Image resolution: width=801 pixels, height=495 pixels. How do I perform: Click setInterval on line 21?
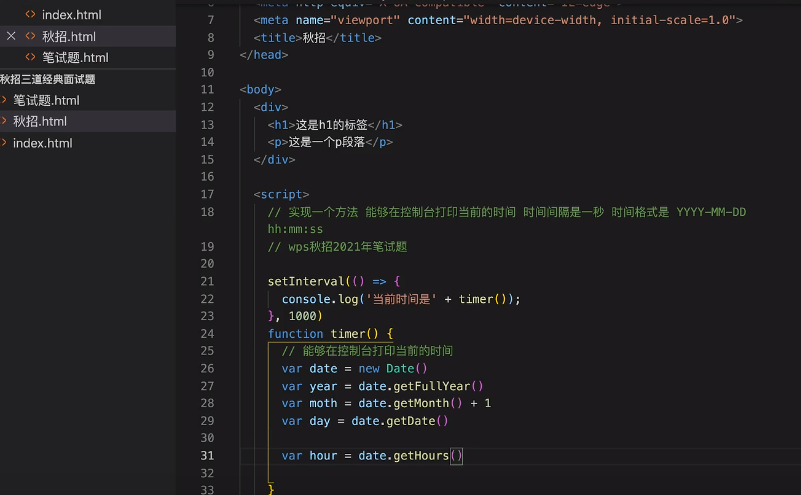coord(306,281)
